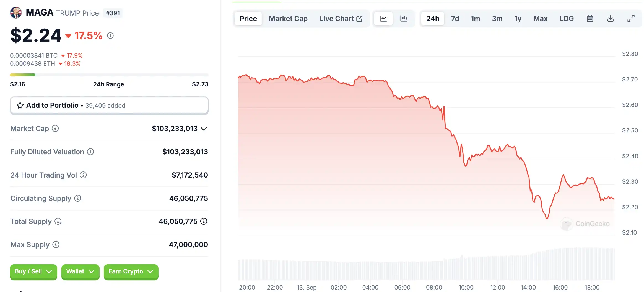This screenshot has width=644, height=292.
Task: Click info icon beside Fully Diluted Valuation
Action: pos(90,152)
